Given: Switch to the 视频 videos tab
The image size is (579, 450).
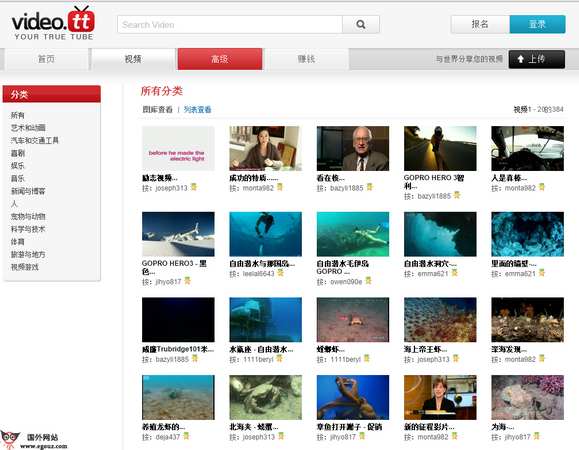Looking at the screenshot, I should click(133, 59).
